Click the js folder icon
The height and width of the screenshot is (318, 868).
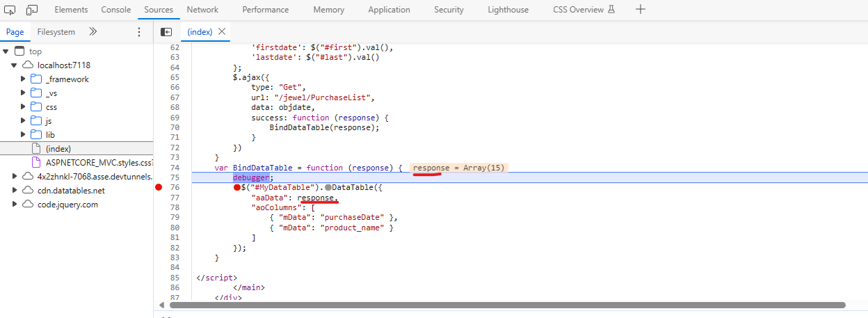(36, 121)
